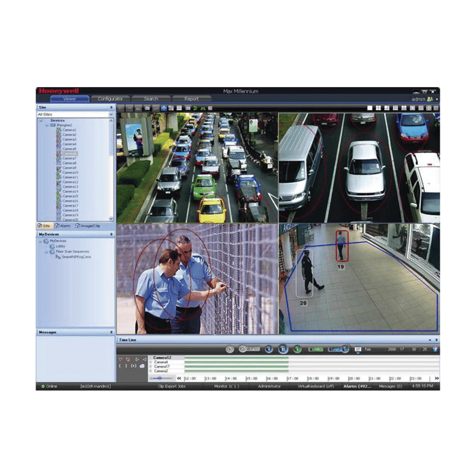This screenshot has width=476, height=476.
Task: Switch to the Viewer tab
Action: [70, 99]
